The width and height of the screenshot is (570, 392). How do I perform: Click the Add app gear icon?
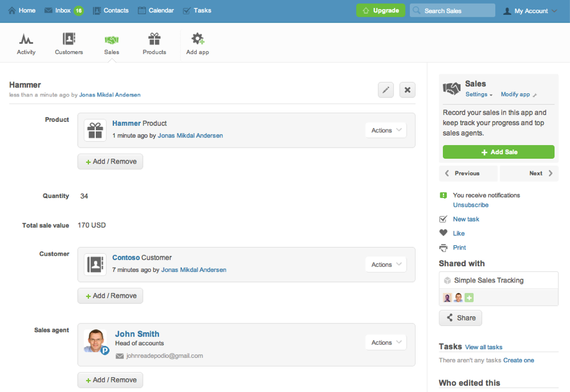[197, 40]
